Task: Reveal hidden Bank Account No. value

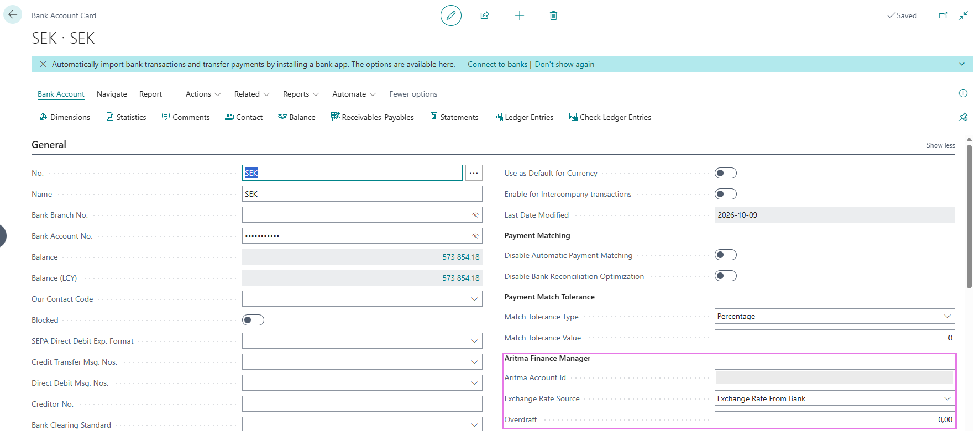Action: [475, 236]
